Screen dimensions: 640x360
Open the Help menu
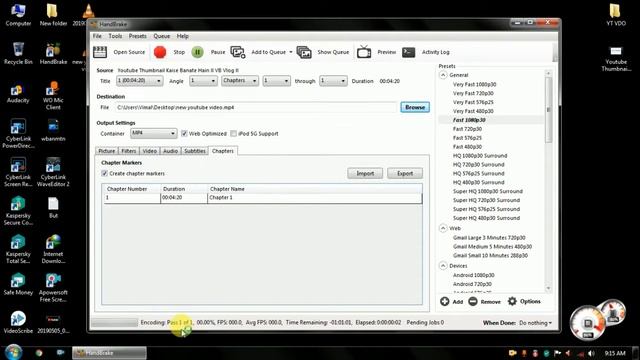pos(182,36)
